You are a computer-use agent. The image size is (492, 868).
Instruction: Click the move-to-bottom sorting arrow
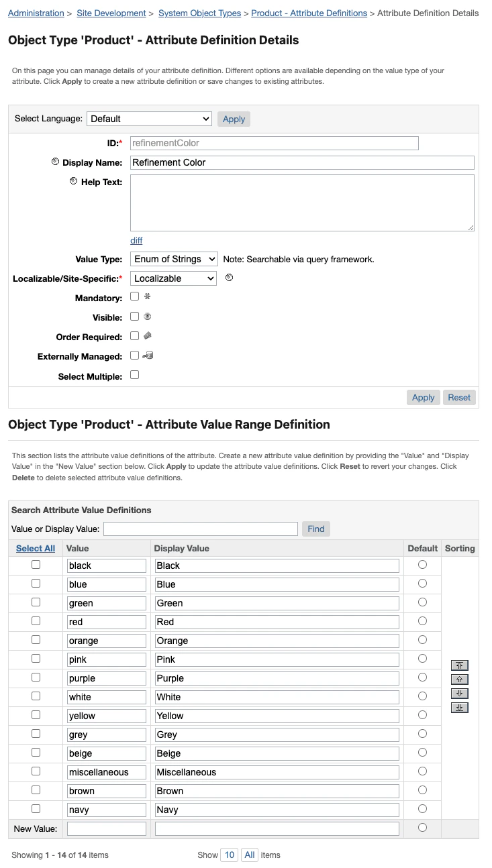tap(460, 707)
